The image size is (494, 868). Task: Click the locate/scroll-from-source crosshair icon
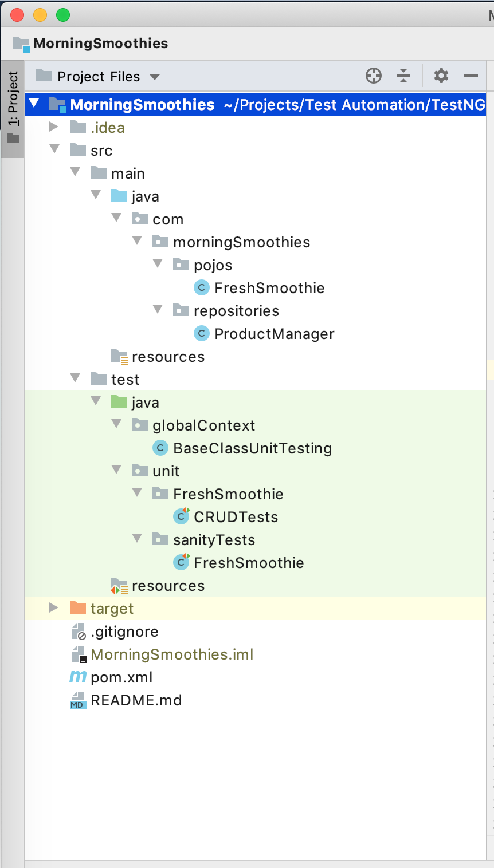(374, 76)
